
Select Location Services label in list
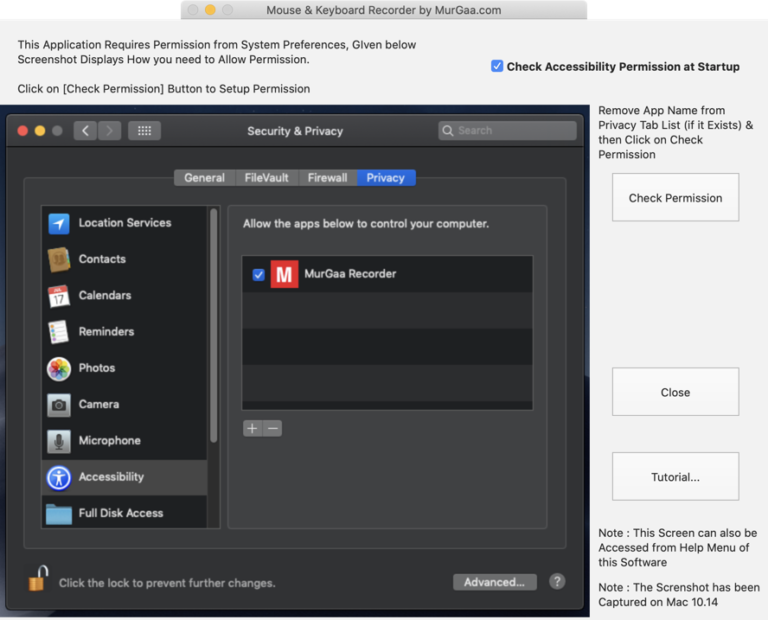pos(125,223)
